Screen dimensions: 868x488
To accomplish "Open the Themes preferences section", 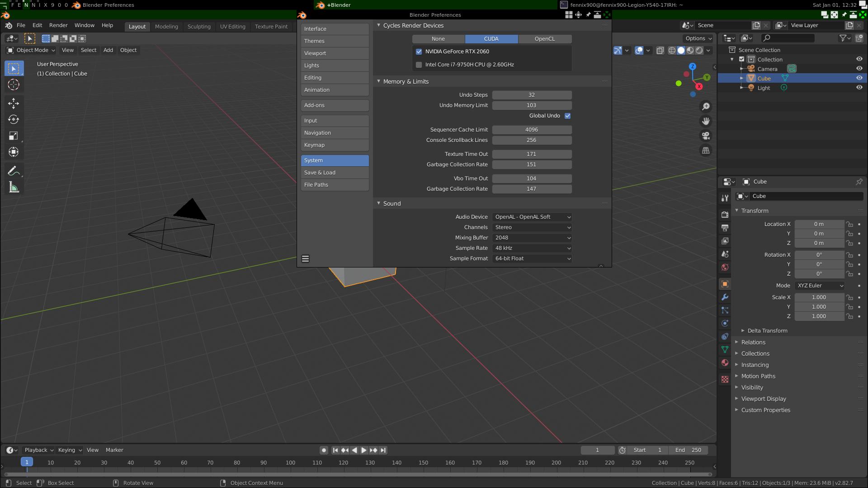I will 335,41.
